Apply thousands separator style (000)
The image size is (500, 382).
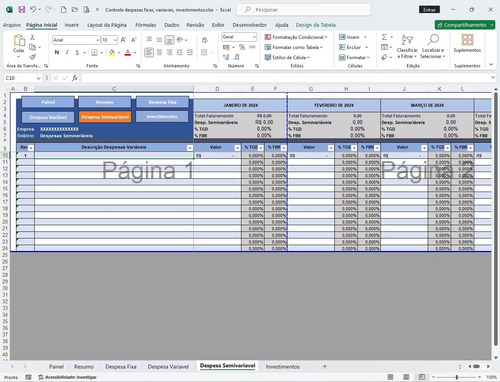point(252,47)
